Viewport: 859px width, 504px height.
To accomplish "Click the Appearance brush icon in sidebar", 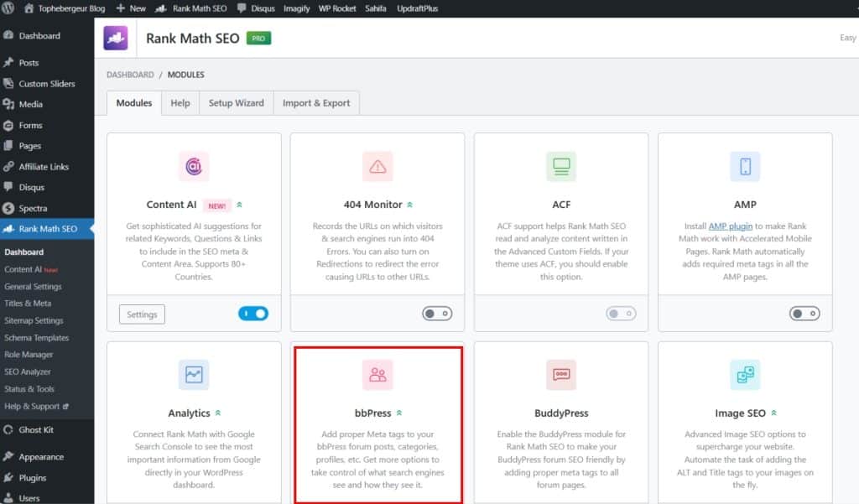I will [8, 456].
